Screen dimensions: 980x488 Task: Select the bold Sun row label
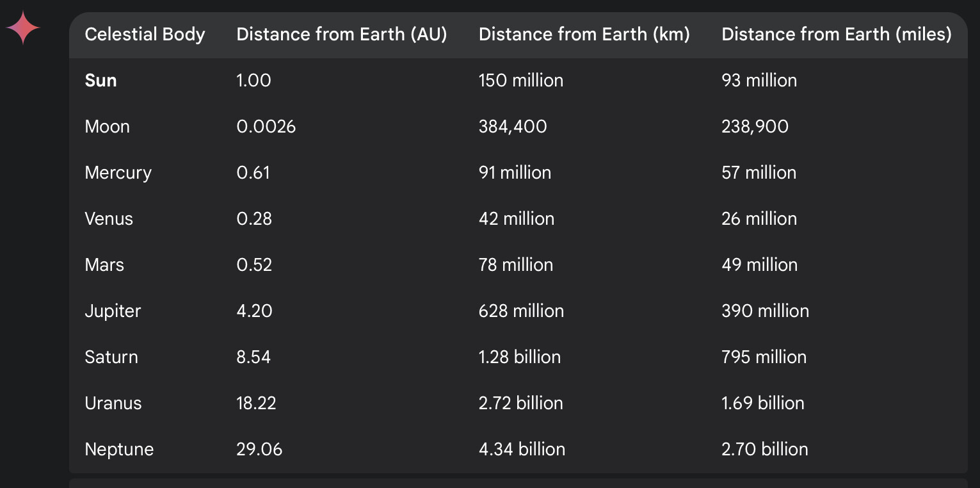coord(100,80)
